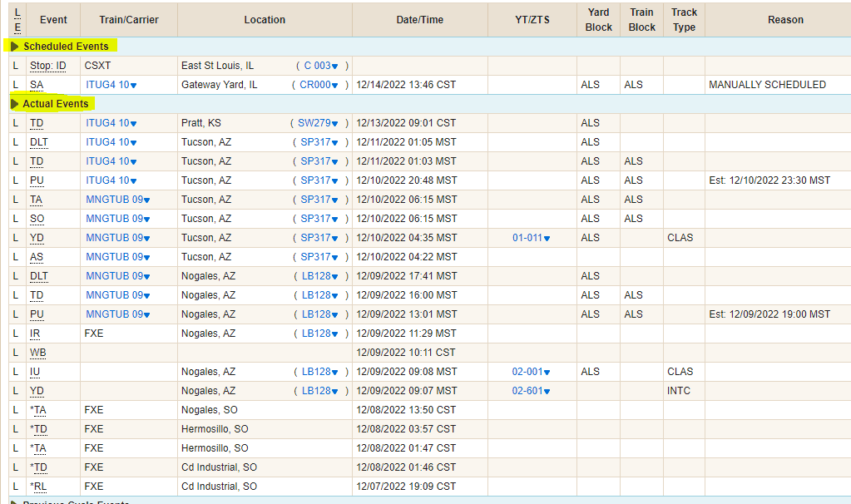Open SW279 location code for Pratt, KS

click(x=318, y=123)
